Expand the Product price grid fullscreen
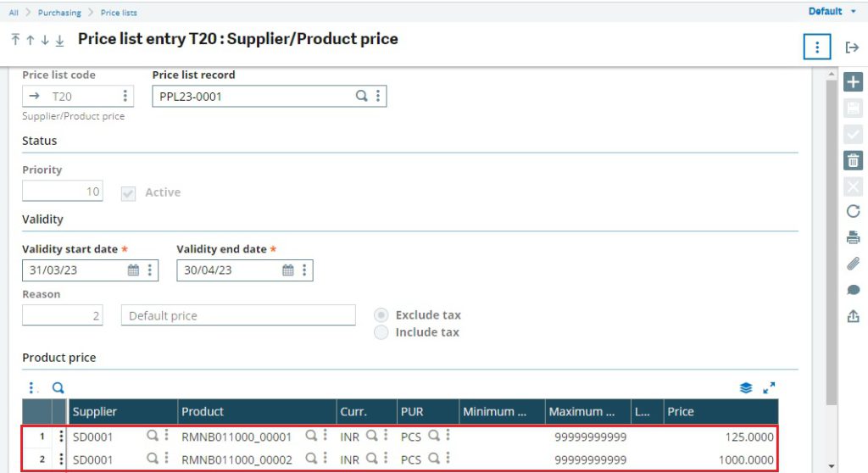This screenshot has width=868, height=473. pos(769,387)
